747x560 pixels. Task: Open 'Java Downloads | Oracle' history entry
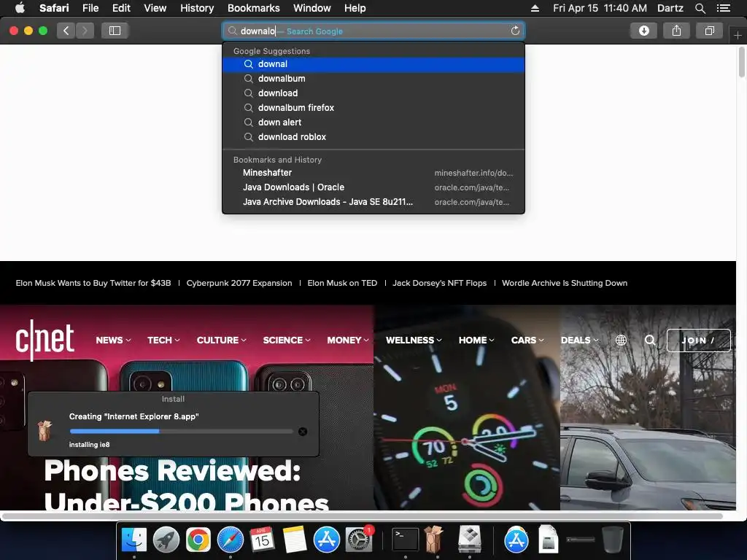pyautogui.click(x=373, y=187)
